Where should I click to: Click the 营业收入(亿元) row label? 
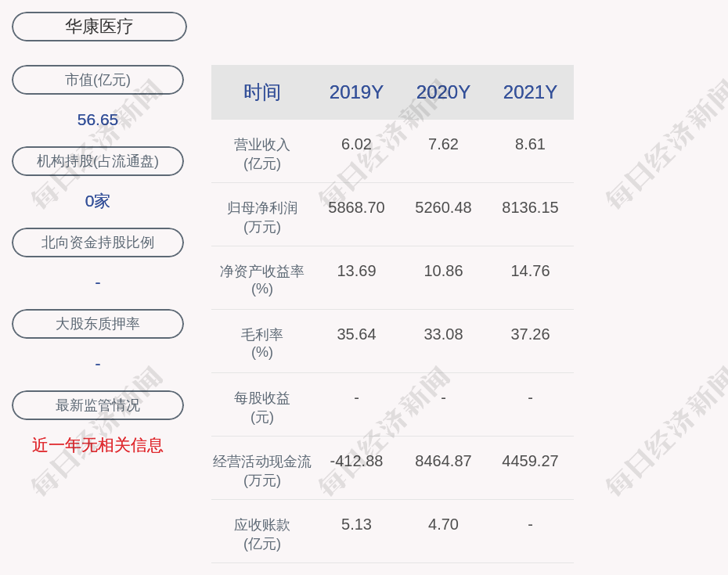coord(262,154)
